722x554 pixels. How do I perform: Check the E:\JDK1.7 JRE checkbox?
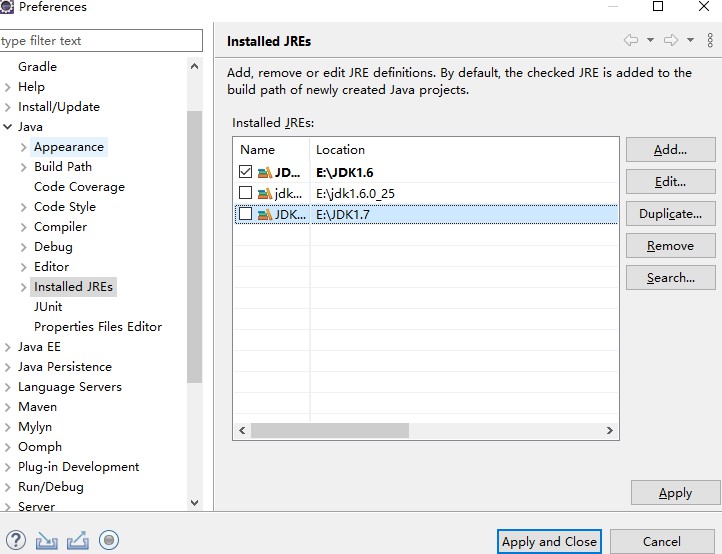pos(245,214)
